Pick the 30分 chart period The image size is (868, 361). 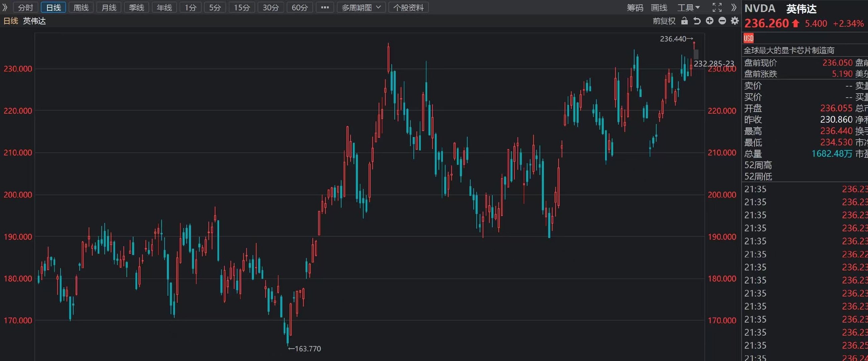pos(271,7)
